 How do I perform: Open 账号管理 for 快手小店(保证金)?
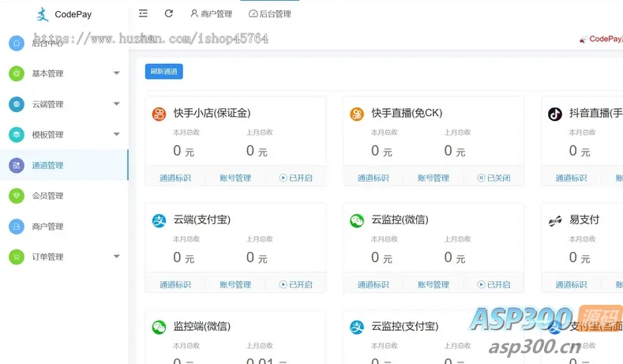[x=235, y=178]
